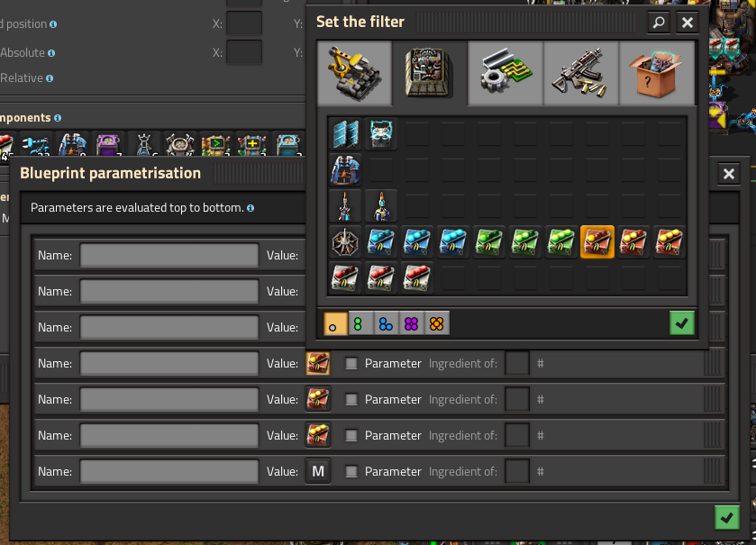Tick Parameter checkbox in the M value row

pos(351,471)
